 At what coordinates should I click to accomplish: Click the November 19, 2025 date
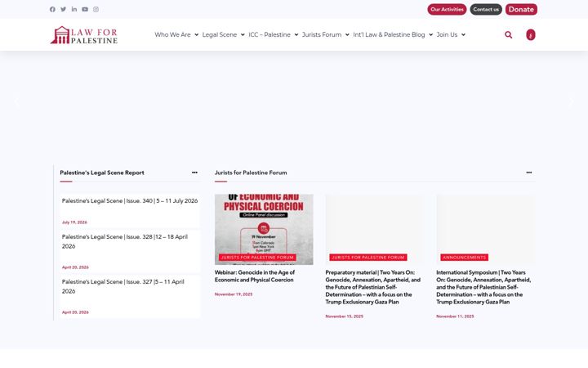(234, 294)
